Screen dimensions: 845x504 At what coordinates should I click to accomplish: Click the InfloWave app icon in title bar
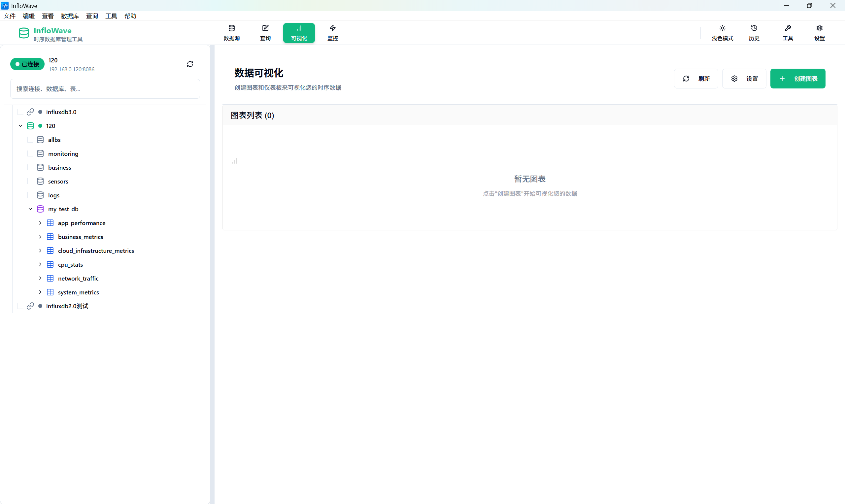[5, 5]
